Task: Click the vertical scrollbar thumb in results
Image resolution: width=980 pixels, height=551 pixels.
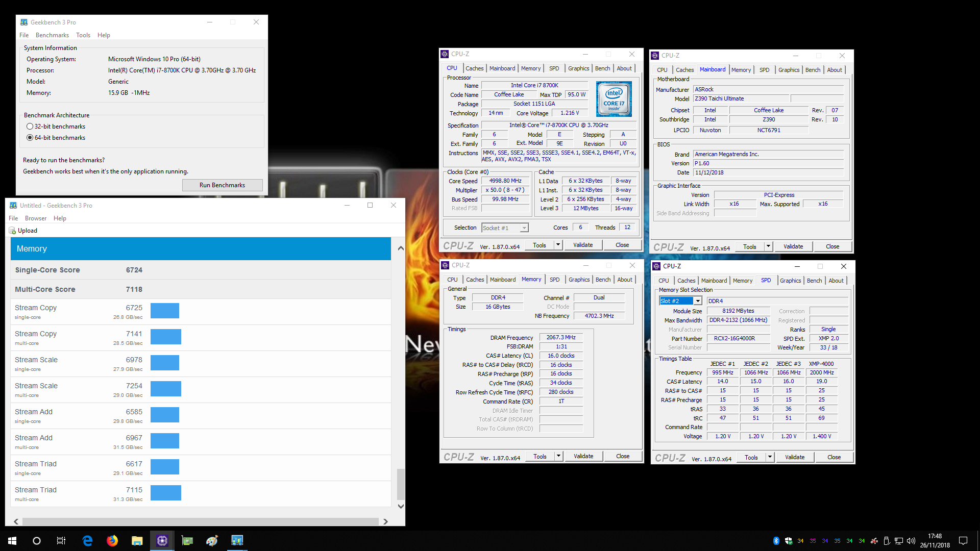Action: (x=401, y=484)
